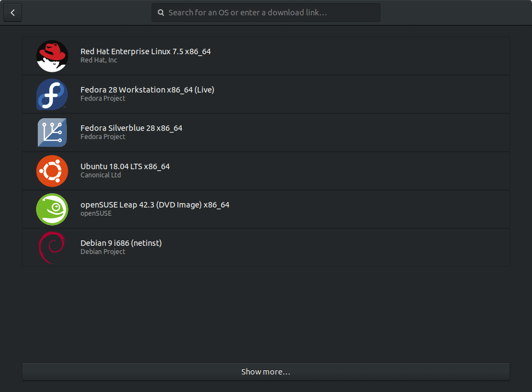Click the Red Hat, Inc vendor label
The image size is (532, 392).
coord(99,60)
